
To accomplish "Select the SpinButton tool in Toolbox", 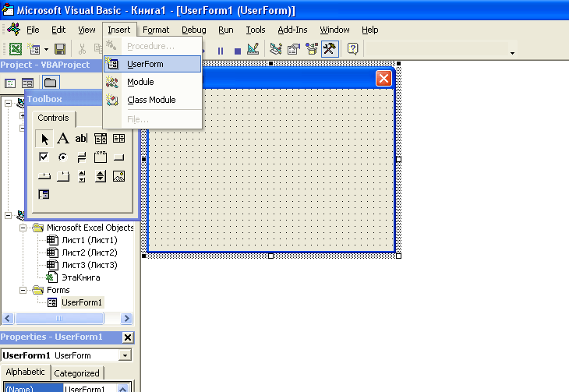I will [101, 176].
